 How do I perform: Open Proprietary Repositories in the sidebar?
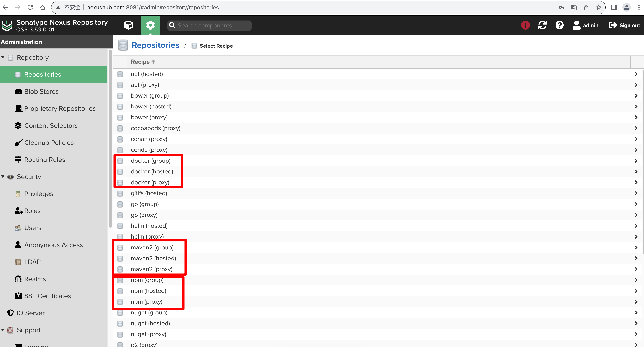coord(54,108)
